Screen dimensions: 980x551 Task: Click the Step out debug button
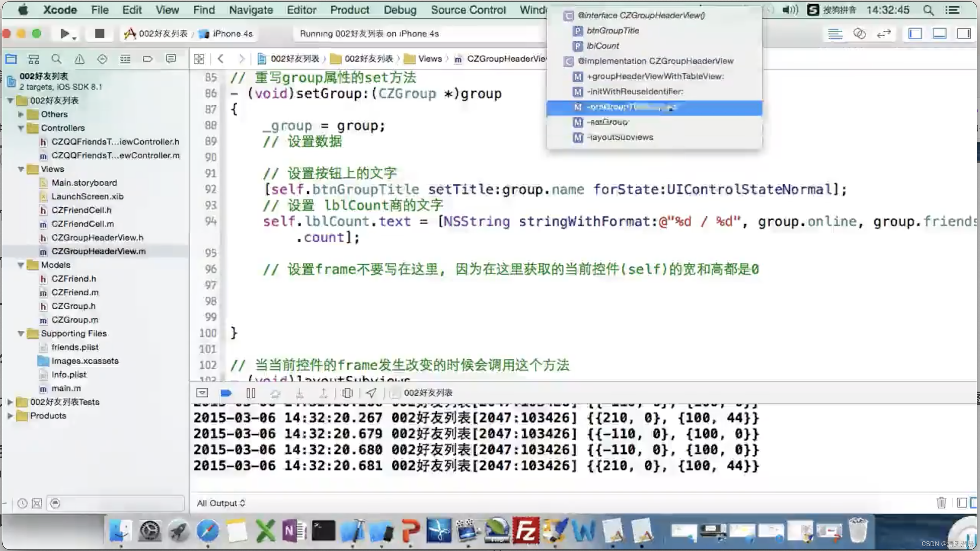(x=323, y=393)
